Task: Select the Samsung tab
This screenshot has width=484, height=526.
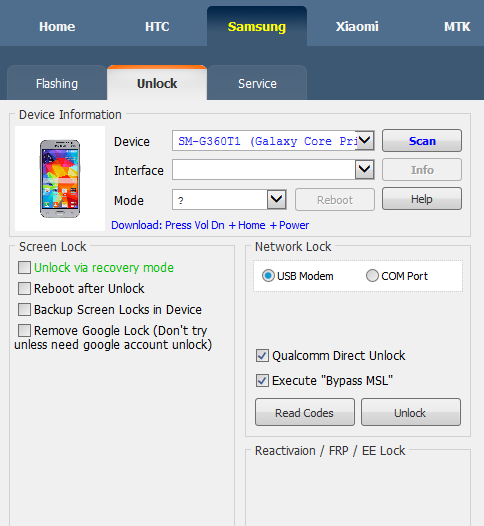Action: pyautogui.click(x=257, y=27)
